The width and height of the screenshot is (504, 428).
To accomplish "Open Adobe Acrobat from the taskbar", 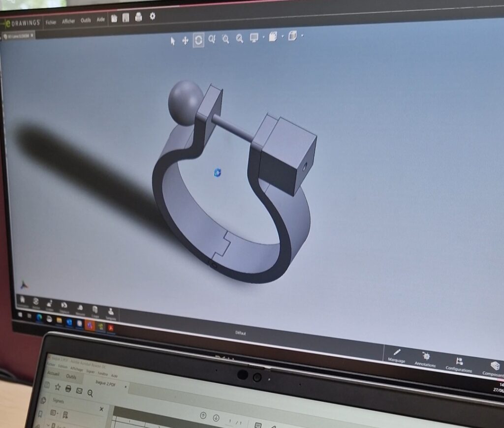I will (x=111, y=328).
